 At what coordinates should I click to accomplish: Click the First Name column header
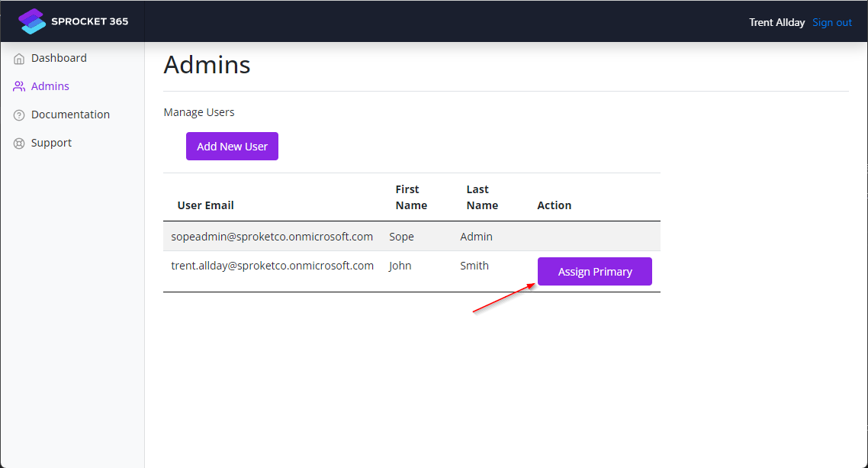[411, 197]
